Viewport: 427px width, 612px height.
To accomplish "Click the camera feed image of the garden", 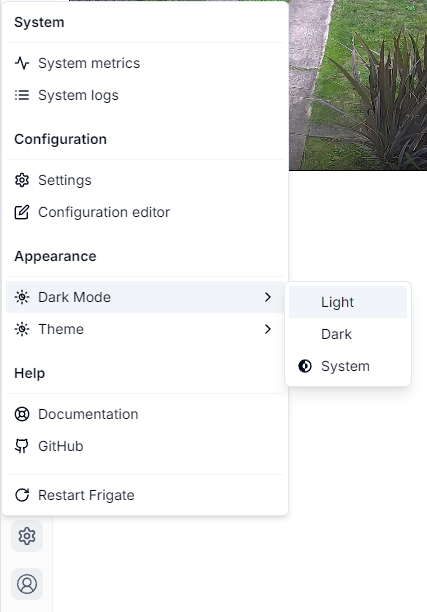I will point(358,85).
